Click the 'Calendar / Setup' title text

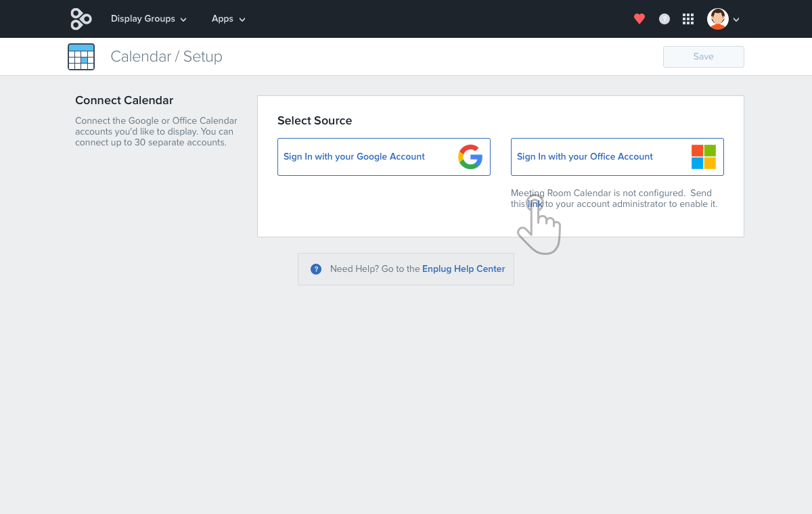point(166,57)
